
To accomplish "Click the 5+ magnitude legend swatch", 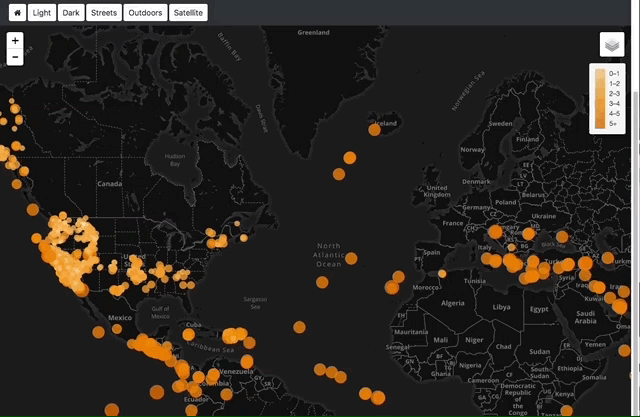I will coord(600,123).
